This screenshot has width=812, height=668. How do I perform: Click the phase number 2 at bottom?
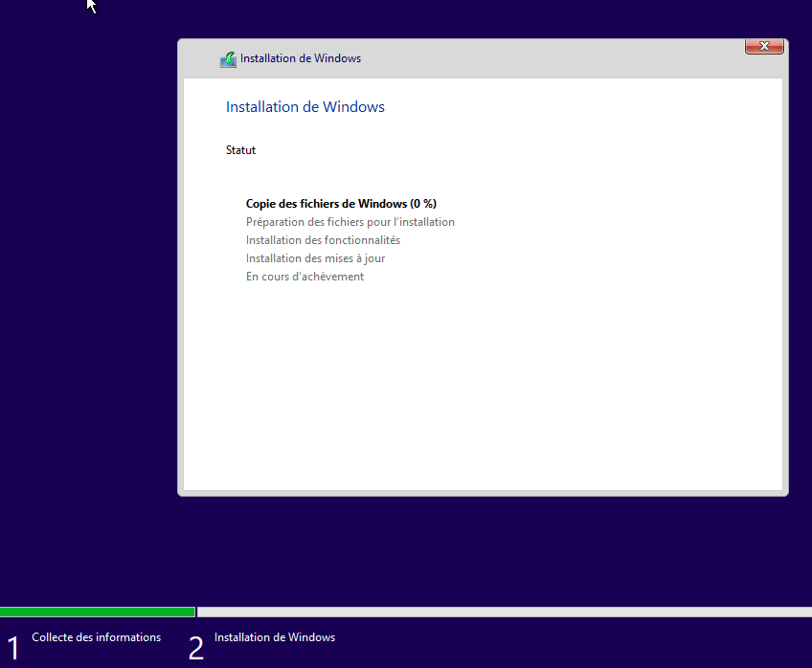coord(196,648)
